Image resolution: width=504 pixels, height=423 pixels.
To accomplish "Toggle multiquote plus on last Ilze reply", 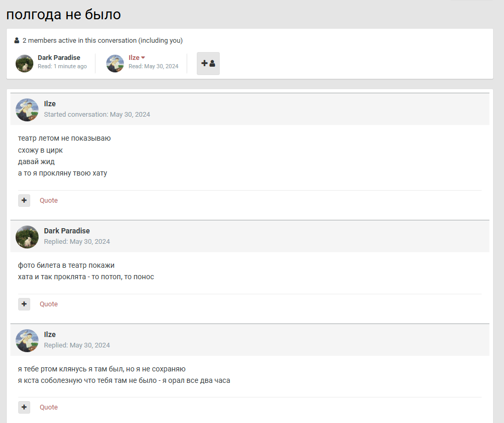I will [24, 407].
